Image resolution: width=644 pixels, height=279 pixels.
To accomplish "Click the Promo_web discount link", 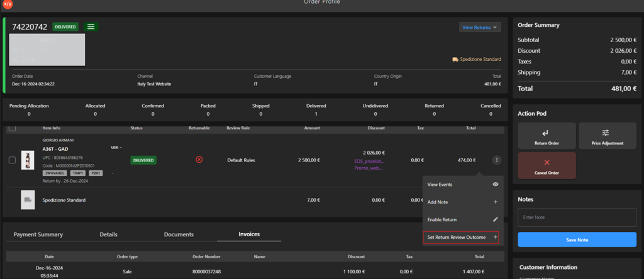I will tap(369, 168).
